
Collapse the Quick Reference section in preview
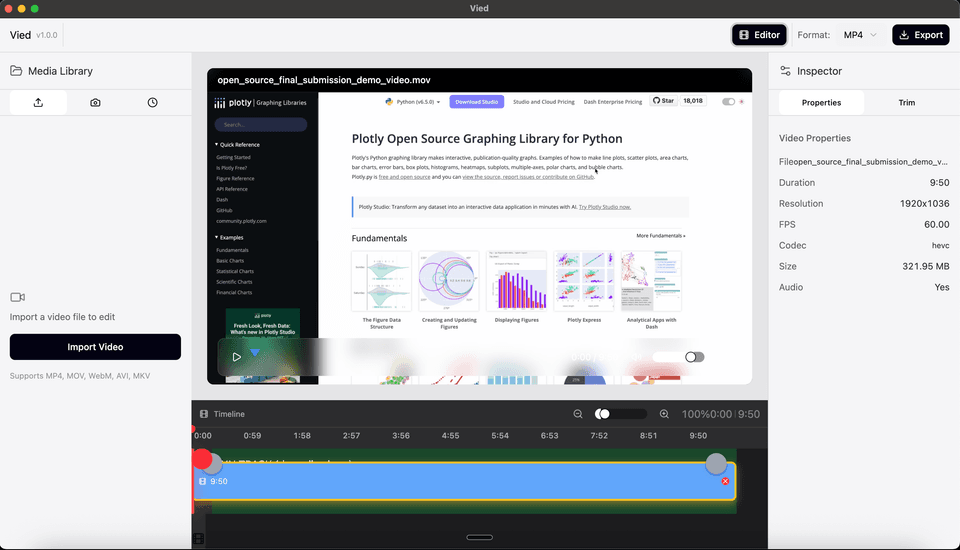point(238,145)
